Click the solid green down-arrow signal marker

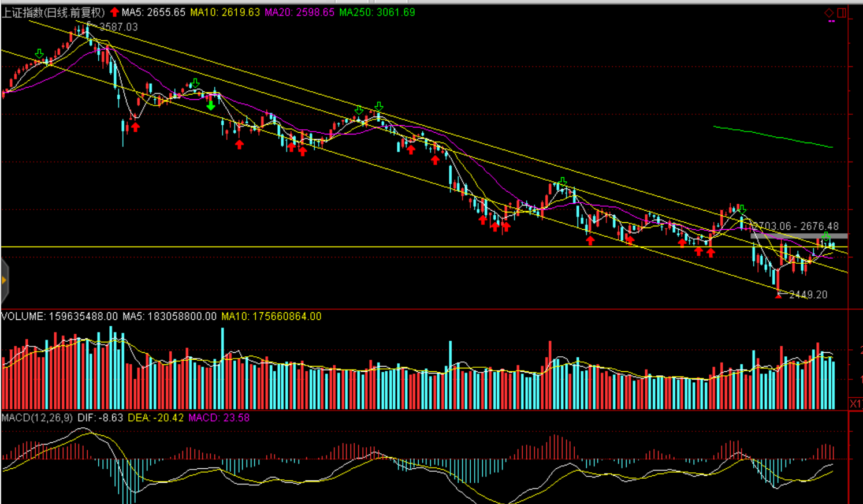click(x=211, y=106)
